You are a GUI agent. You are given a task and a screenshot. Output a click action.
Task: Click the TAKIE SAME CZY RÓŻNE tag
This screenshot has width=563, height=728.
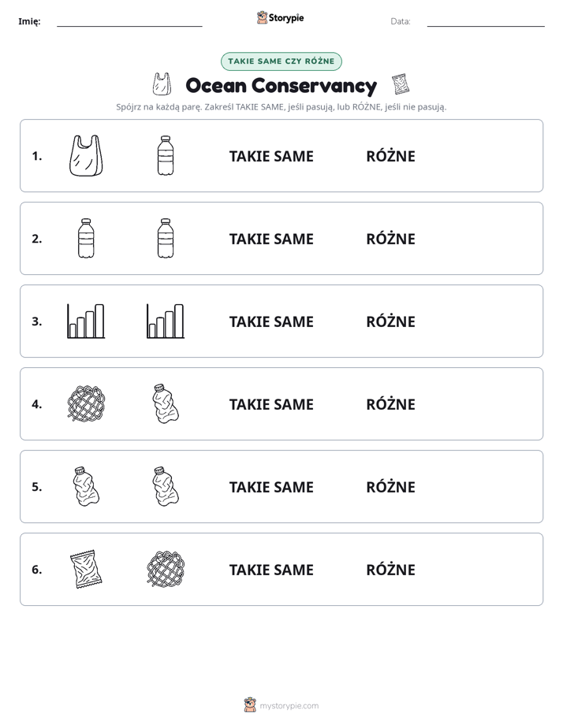281,61
